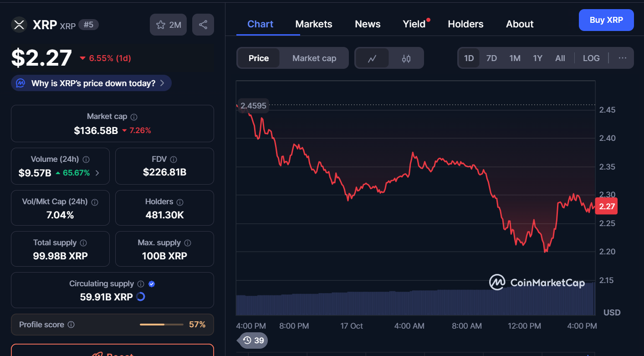Expand "Why is XRP's price down today?"
Image resolution: width=644 pixels, height=356 pixels.
(91, 83)
